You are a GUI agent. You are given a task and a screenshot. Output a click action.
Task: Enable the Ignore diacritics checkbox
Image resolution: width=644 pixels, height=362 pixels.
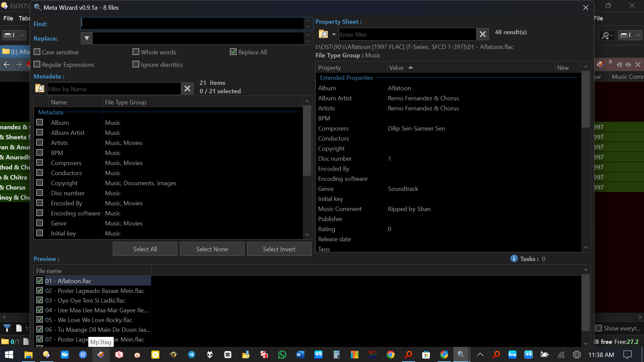pyautogui.click(x=136, y=64)
